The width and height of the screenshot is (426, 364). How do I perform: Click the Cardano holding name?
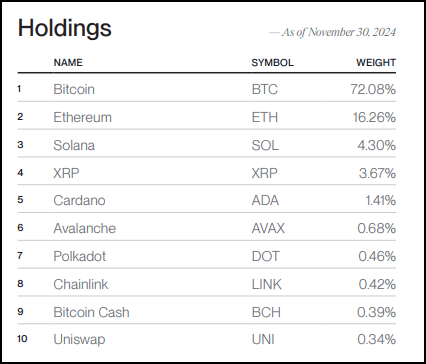pyautogui.click(x=79, y=200)
